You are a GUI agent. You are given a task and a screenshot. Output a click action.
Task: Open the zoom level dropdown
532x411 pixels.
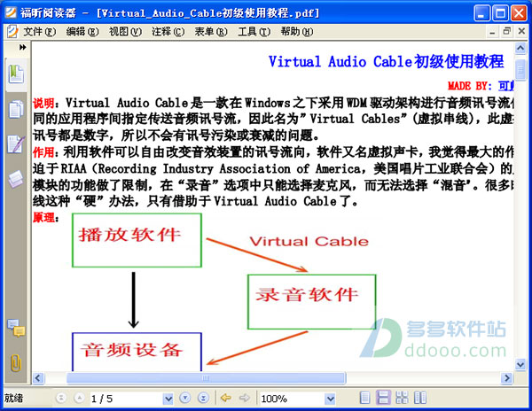(x=330, y=399)
